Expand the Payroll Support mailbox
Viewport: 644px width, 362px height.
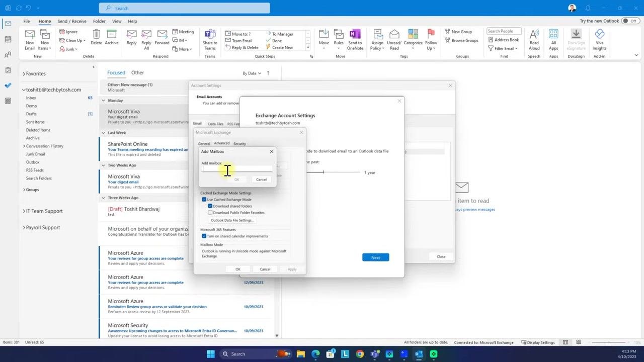point(24,228)
